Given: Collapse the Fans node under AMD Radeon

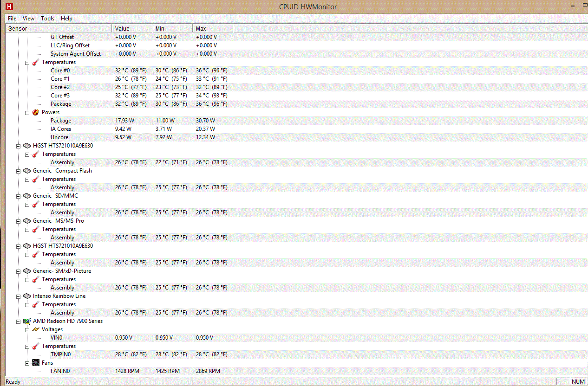Looking at the screenshot, I should (x=27, y=363).
